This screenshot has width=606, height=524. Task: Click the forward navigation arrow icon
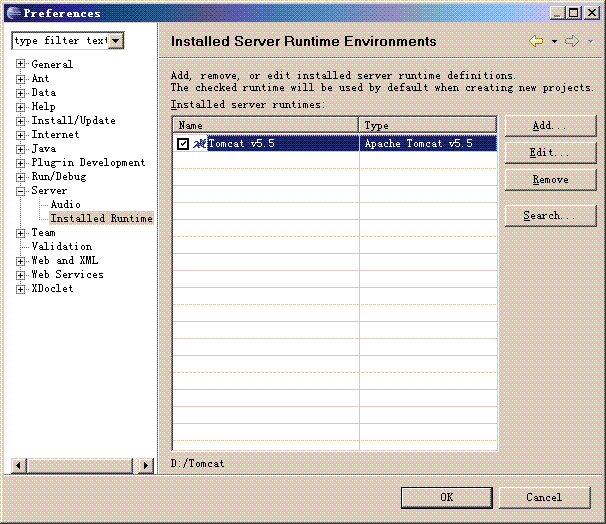tap(572, 41)
